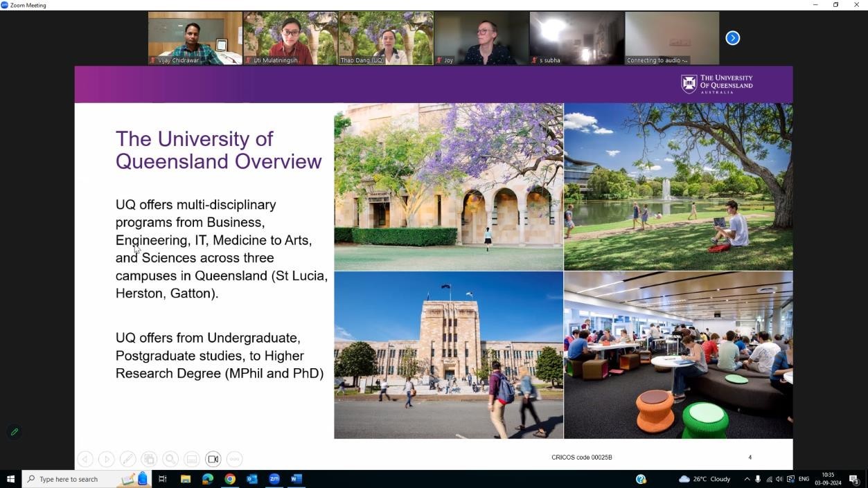
Task: Click the jacaranda sandstone arches photo
Action: (x=448, y=187)
